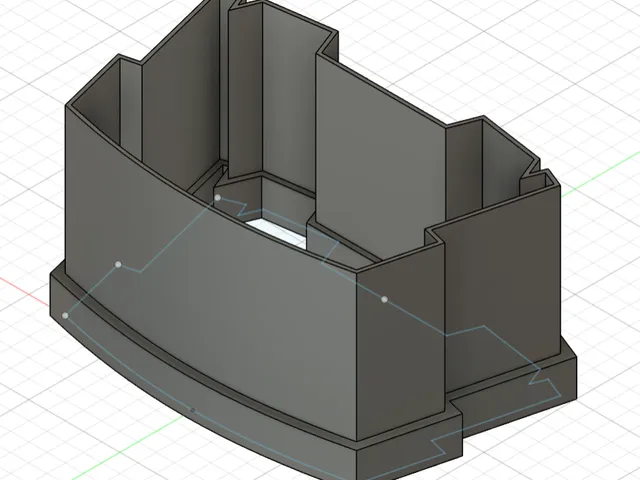Image resolution: width=640 pixels, height=480 pixels.
Task: Pick the white rectangular opening in the floor
Action: [x=278, y=232]
